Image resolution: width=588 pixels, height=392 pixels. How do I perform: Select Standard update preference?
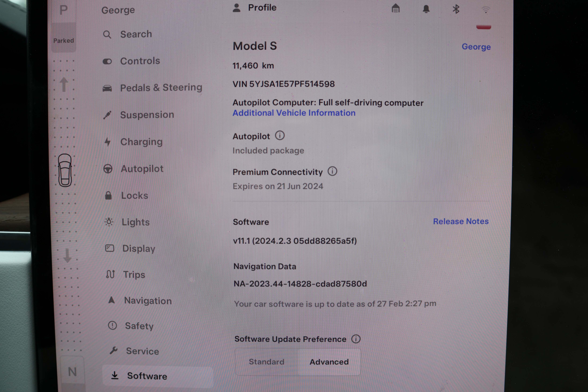click(267, 362)
